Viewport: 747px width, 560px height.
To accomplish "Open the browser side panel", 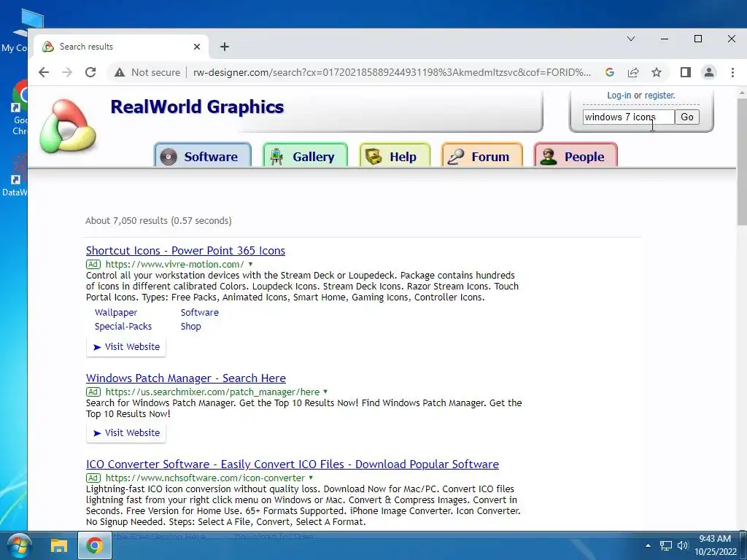I will (686, 72).
